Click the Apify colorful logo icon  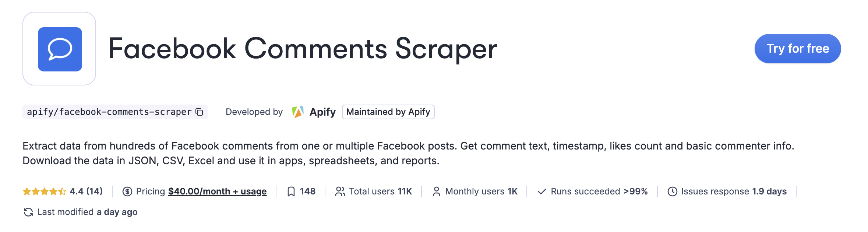297,112
